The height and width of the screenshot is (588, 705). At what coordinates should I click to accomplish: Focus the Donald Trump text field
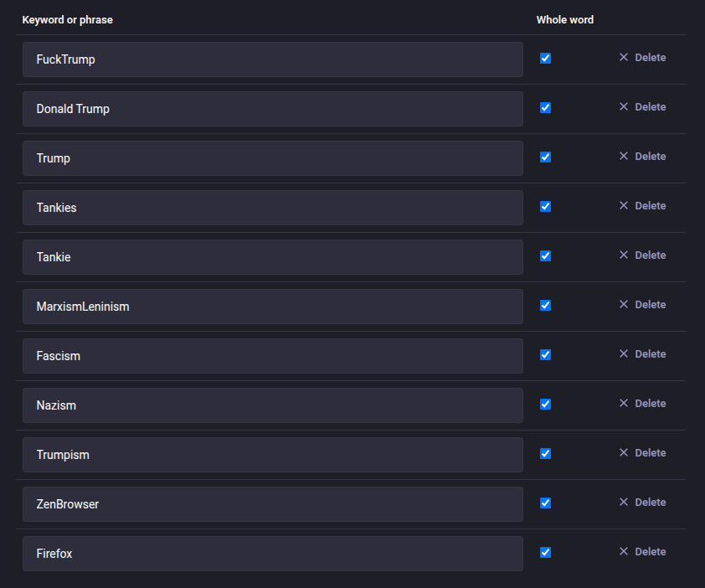(x=272, y=109)
